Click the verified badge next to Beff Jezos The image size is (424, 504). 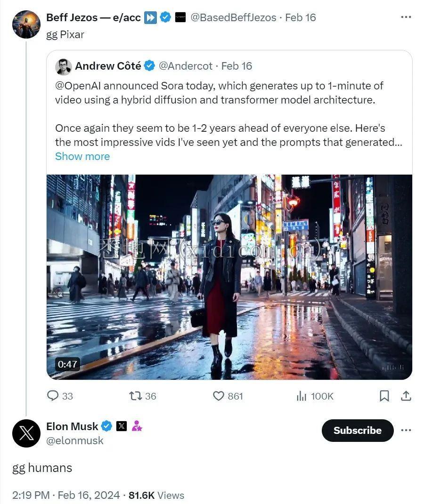point(165,17)
